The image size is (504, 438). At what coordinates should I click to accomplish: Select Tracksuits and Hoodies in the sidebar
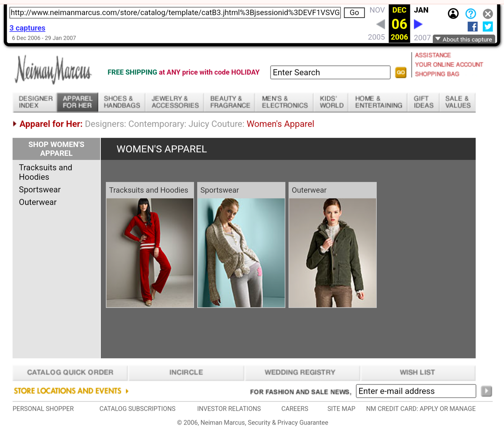tap(45, 172)
